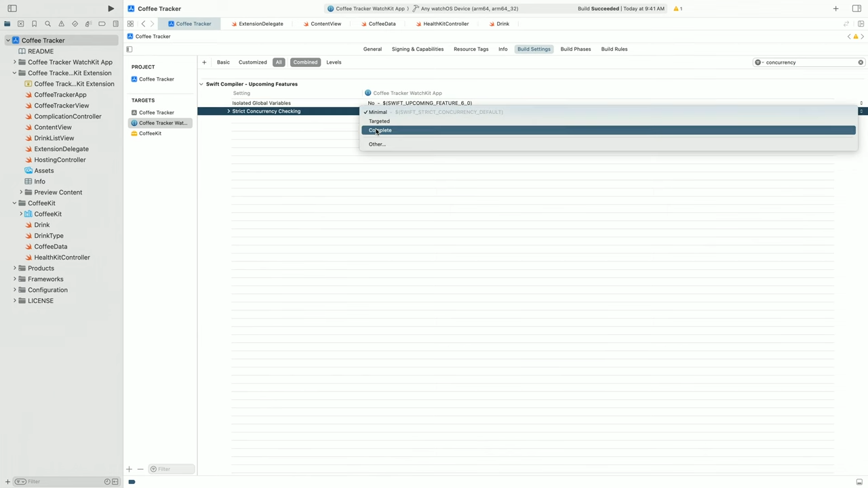Toggle source-controlled files filter in navigator
The height and width of the screenshot is (488, 868).
tap(115, 482)
